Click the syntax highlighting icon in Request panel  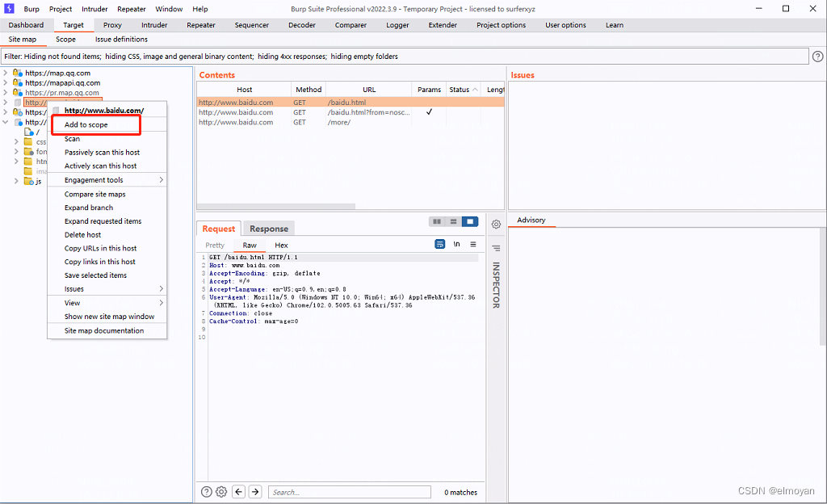pyautogui.click(x=439, y=244)
